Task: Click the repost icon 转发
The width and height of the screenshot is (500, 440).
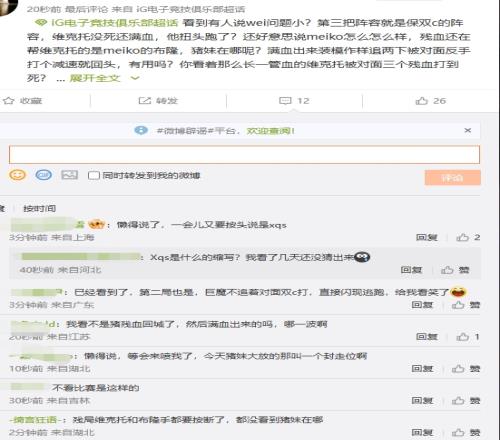Action: point(145,101)
